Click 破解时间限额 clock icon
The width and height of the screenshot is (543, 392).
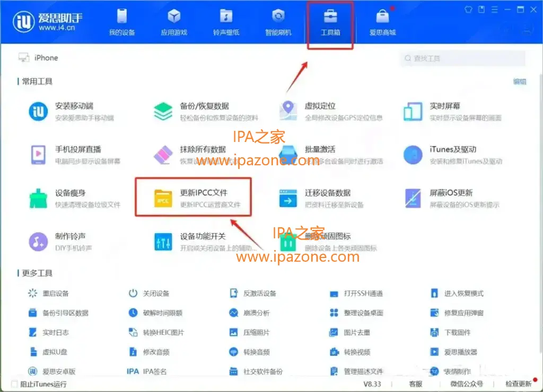click(x=133, y=313)
